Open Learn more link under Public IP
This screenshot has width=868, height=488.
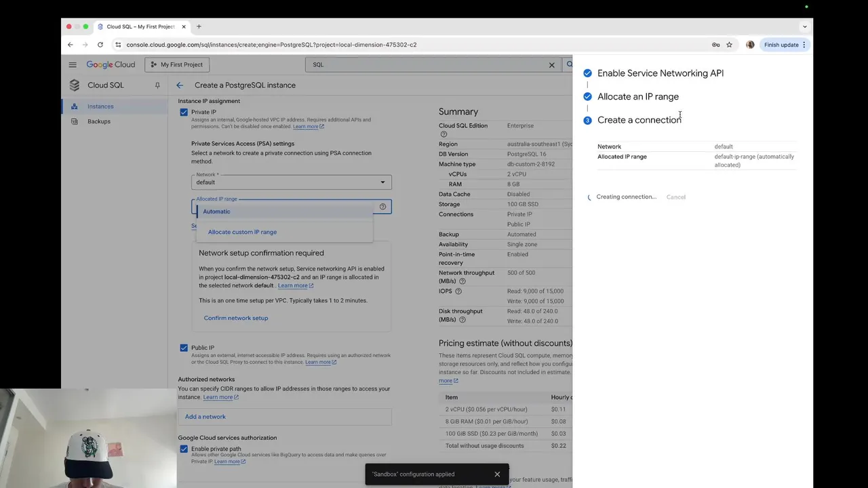coord(321,362)
